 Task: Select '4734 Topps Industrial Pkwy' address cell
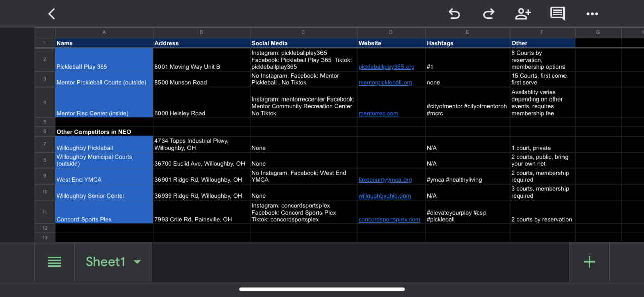tap(202, 144)
